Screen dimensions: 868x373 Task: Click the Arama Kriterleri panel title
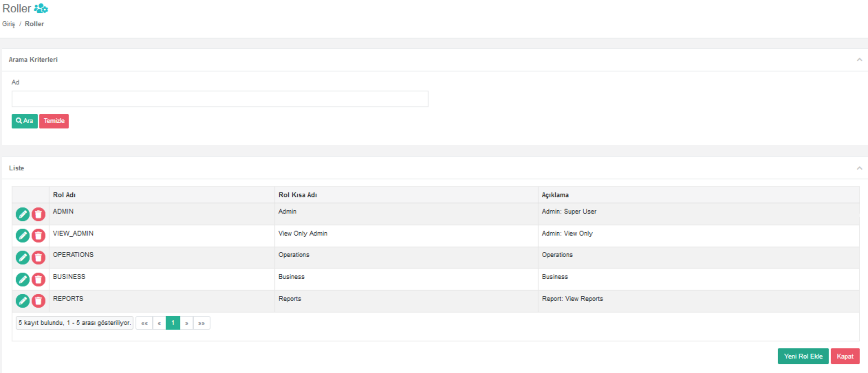(x=33, y=60)
